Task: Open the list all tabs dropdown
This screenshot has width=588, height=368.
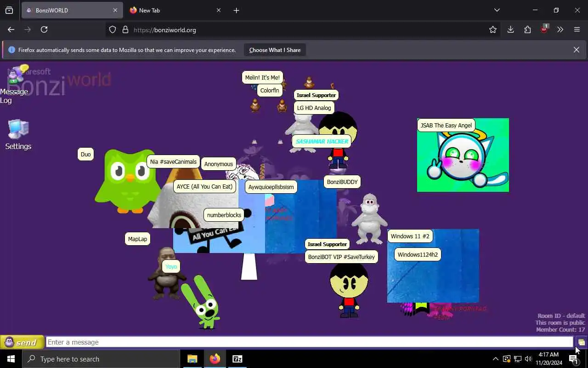Action: (x=497, y=10)
